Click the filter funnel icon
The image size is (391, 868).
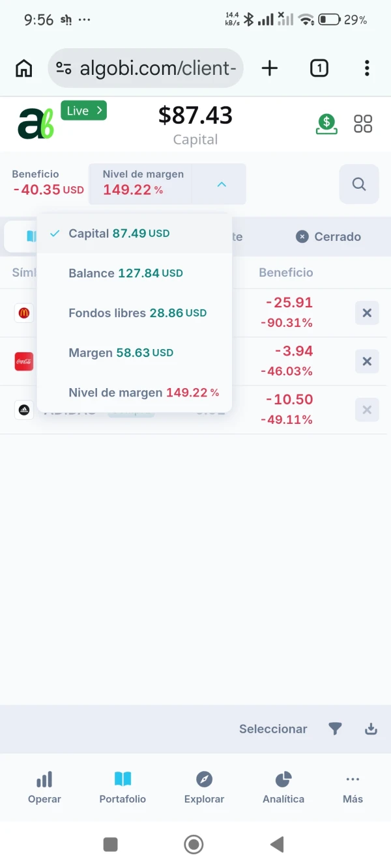335,729
